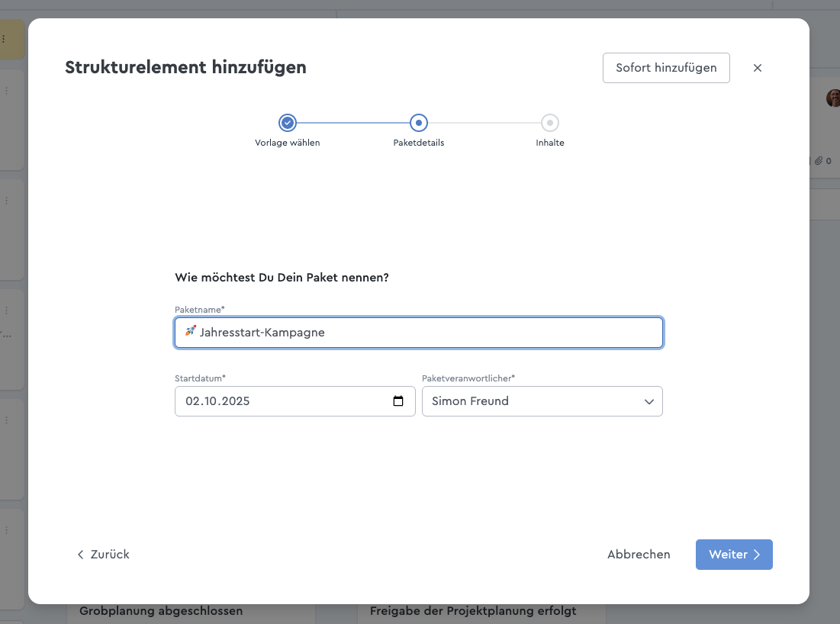
Task: Click the paperclip attachment icon behind the dialog
Action: click(818, 161)
